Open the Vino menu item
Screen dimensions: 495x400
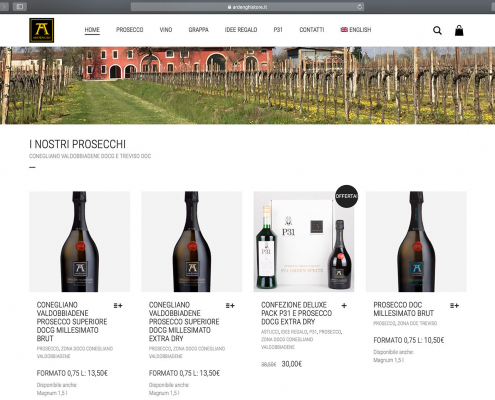(166, 30)
